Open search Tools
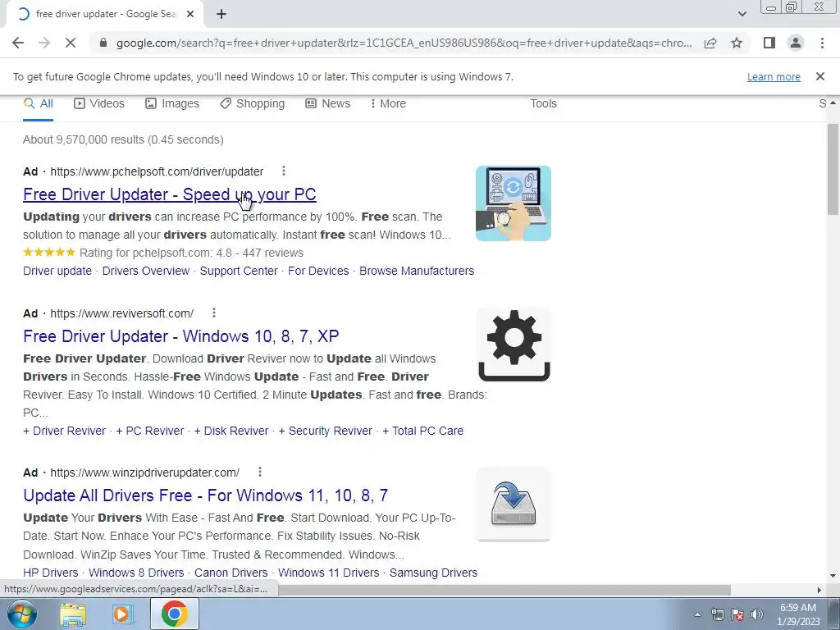Image resolution: width=840 pixels, height=630 pixels. tap(543, 103)
